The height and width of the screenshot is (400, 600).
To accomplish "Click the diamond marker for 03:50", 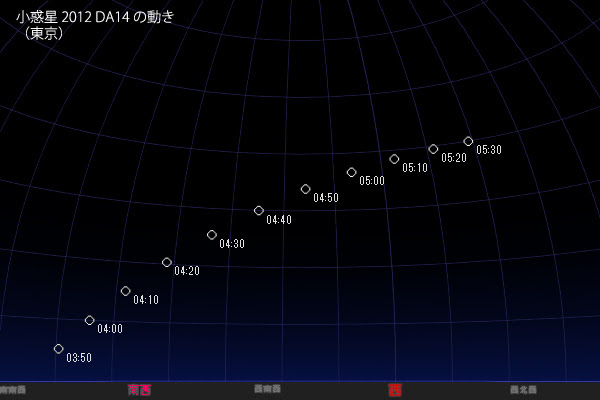I will click(59, 349).
